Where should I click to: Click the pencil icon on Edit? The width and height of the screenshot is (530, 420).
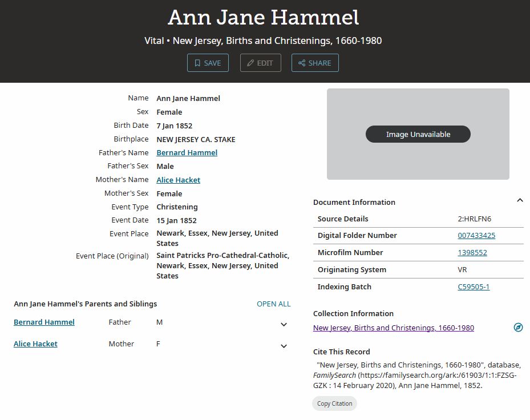(x=250, y=63)
